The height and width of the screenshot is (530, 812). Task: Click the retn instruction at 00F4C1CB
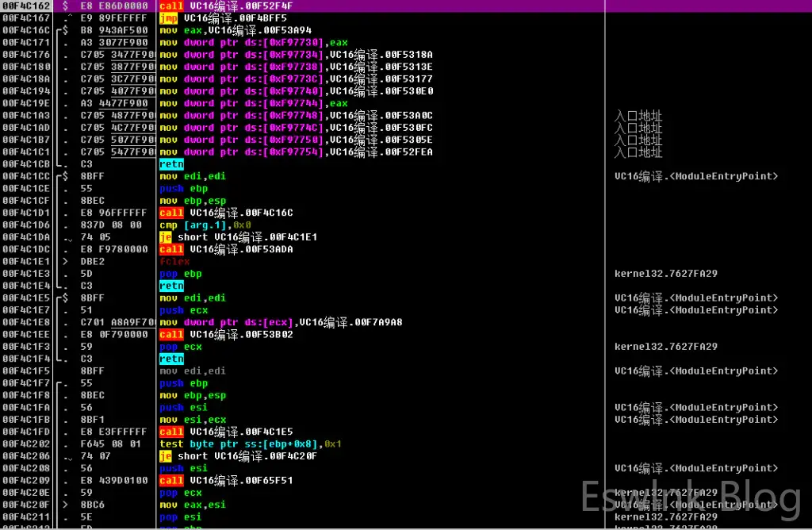click(x=171, y=164)
